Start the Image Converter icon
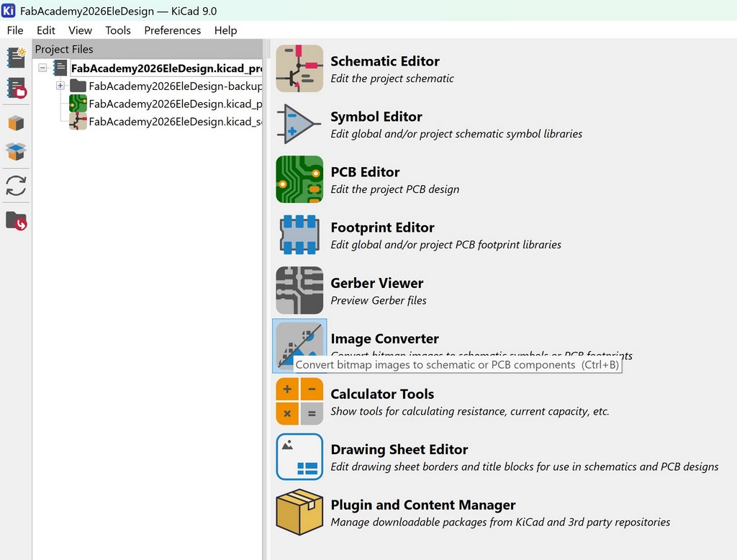Image resolution: width=737 pixels, height=560 pixels. pos(299,346)
